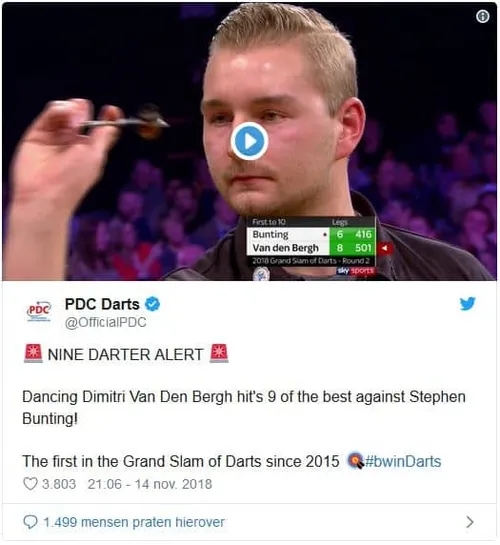Viewport: 500px width, 545px height.
Task: Click the scoreboard overlay on the video
Action: point(311,241)
